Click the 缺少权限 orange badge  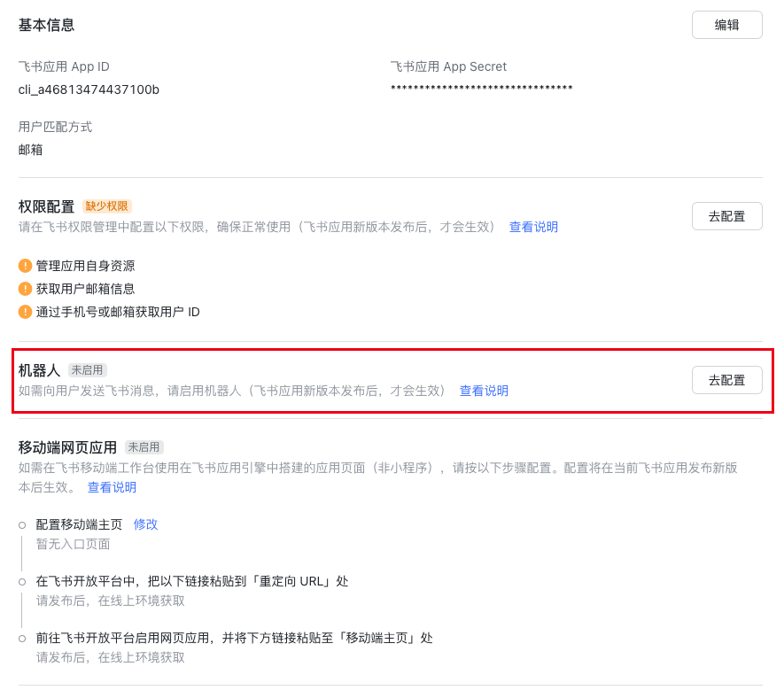pyautogui.click(x=106, y=206)
